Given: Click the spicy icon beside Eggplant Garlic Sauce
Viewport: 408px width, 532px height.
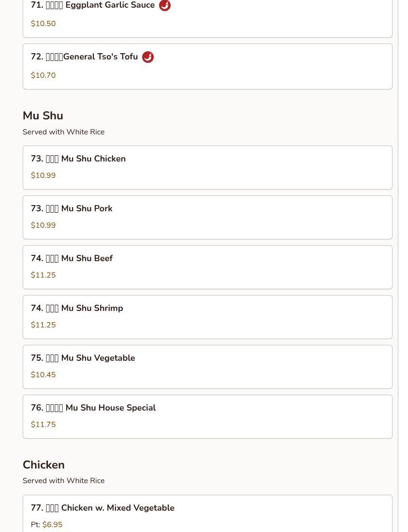Looking at the screenshot, I should coord(164,5).
